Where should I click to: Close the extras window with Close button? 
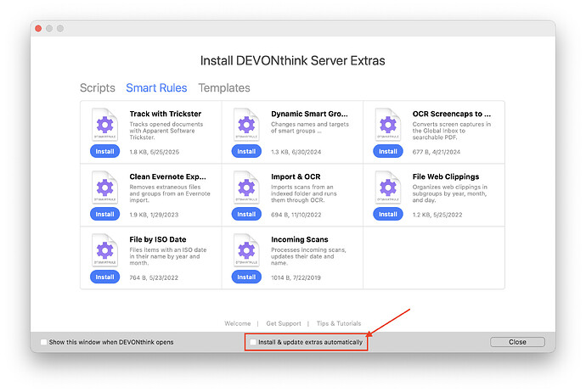(x=517, y=342)
